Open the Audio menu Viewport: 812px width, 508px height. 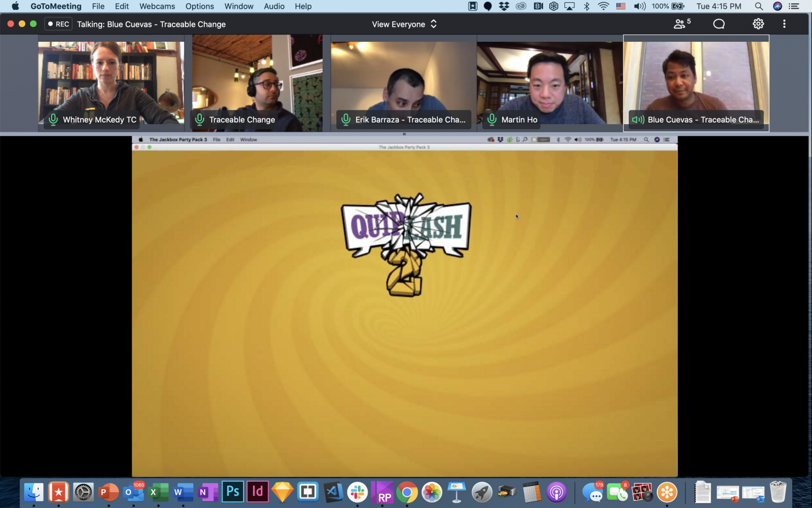coord(274,6)
